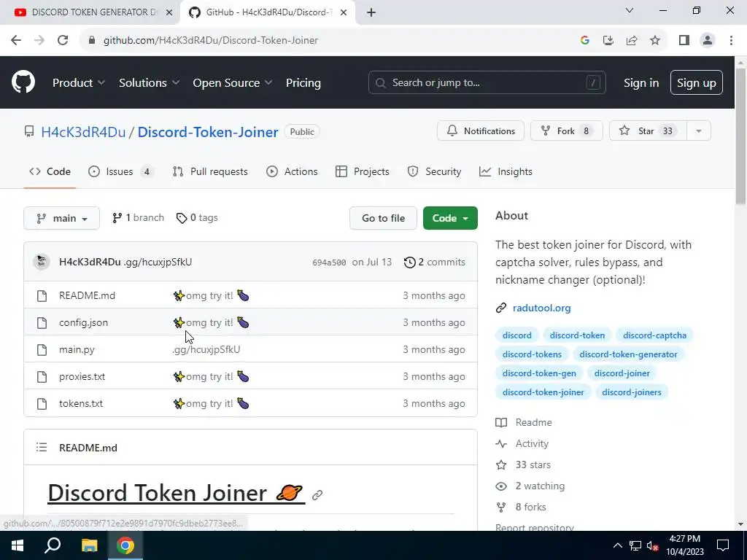The width and height of the screenshot is (747, 560).
Task: Open the 2 commits history
Action: [435, 262]
